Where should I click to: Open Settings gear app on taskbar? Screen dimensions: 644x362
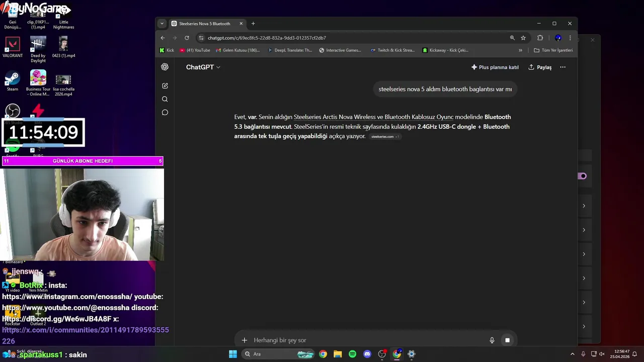[412, 354]
